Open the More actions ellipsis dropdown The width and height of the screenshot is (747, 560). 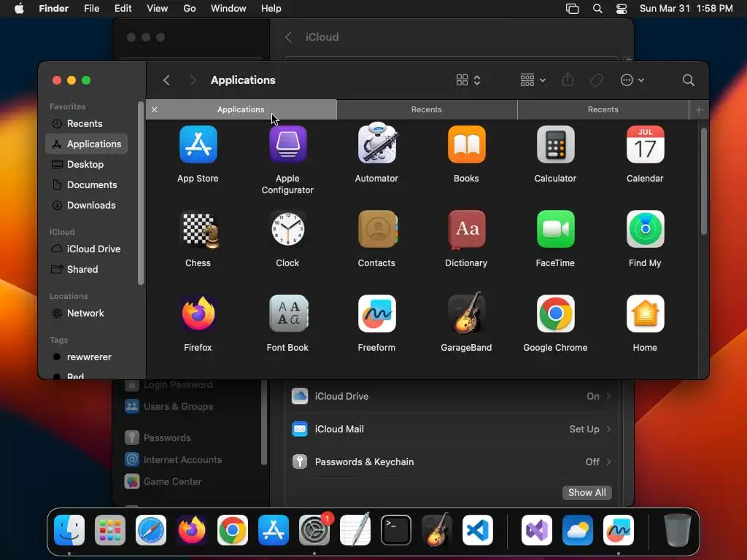[x=632, y=80]
